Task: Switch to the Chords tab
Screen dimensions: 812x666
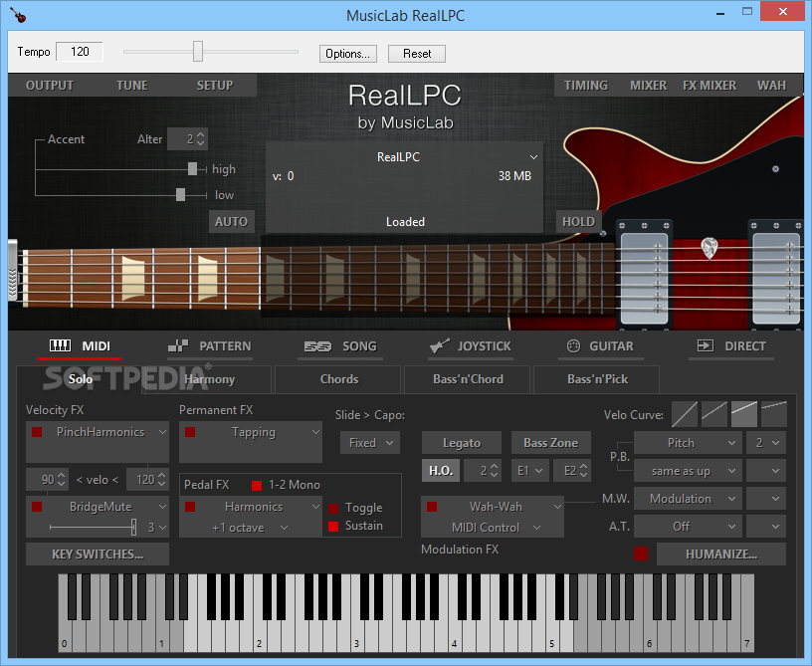Action: pos(338,379)
